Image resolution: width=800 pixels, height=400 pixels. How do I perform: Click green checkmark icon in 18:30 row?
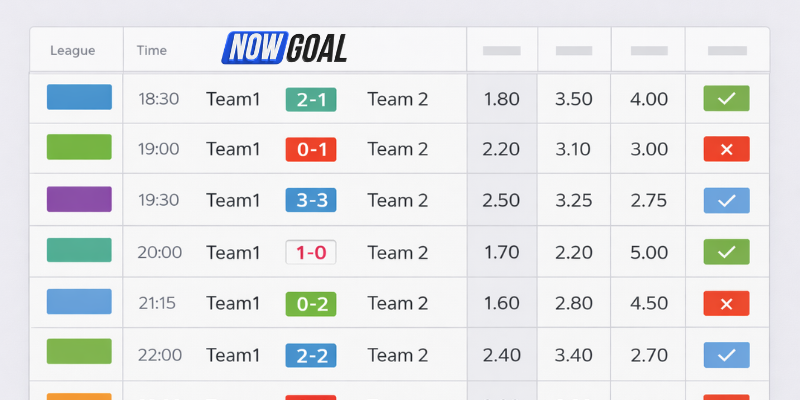[726, 98]
